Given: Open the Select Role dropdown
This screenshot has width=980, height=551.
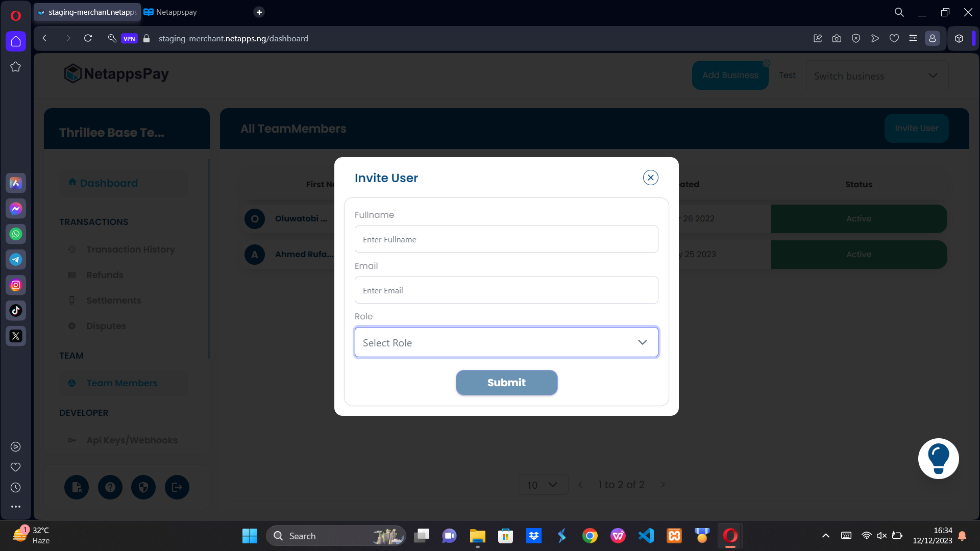Looking at the screenshot, I should click(x=506, y=342).
